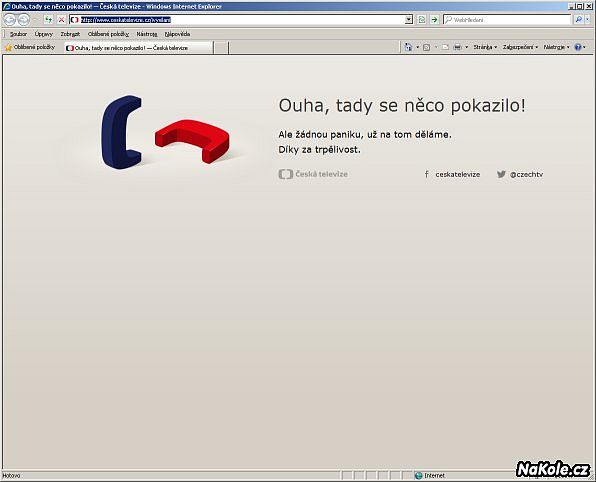This screenshot has width=596, height=482.
Task: Minimize the Internet Explorer window
Action: point(572,6)
